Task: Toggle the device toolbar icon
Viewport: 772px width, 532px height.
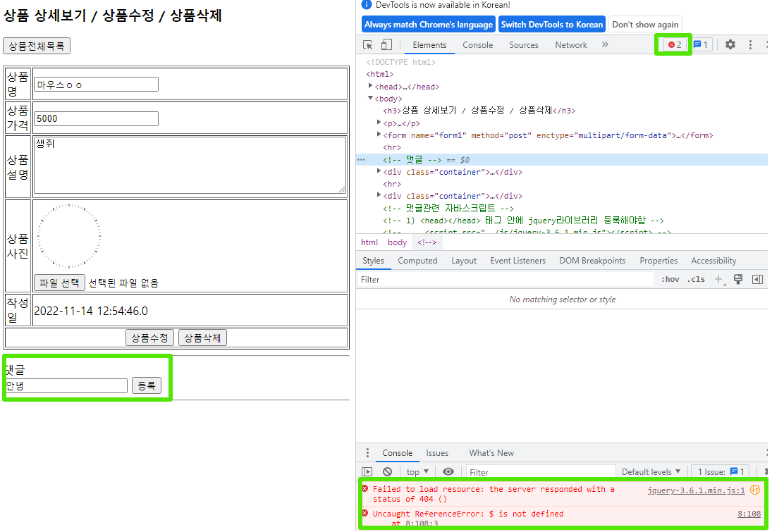Action: click(x=386, y=45)
